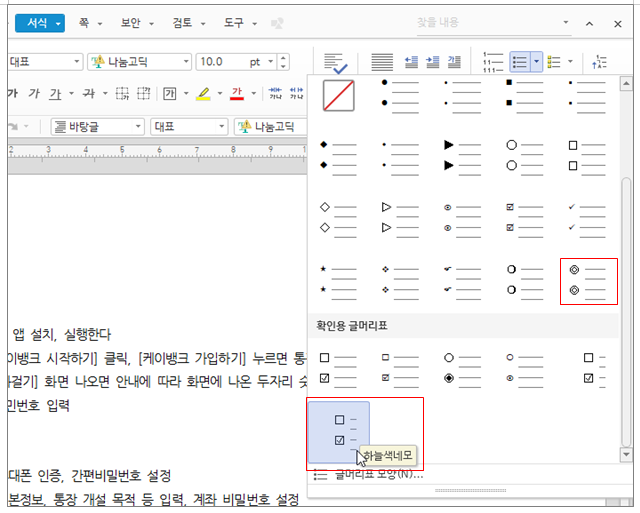Open the underline style dropdown
Image resolution: width=640 pixels, height=513 pixels.
71,93
